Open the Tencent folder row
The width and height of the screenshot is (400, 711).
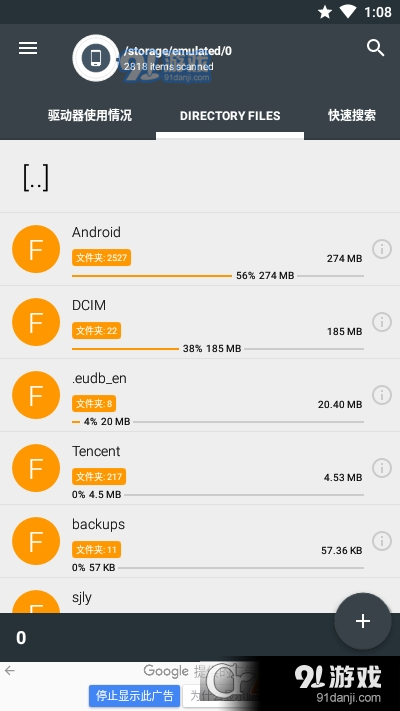(200, 468)
